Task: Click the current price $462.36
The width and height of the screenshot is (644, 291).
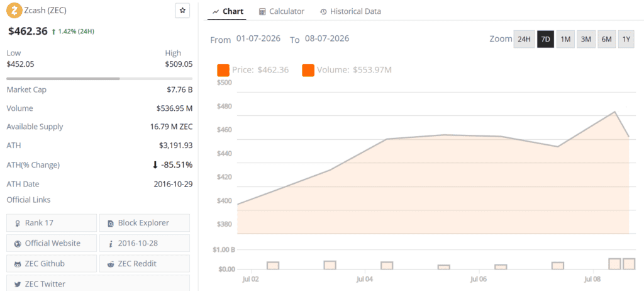Action: [x=28, y=31]
